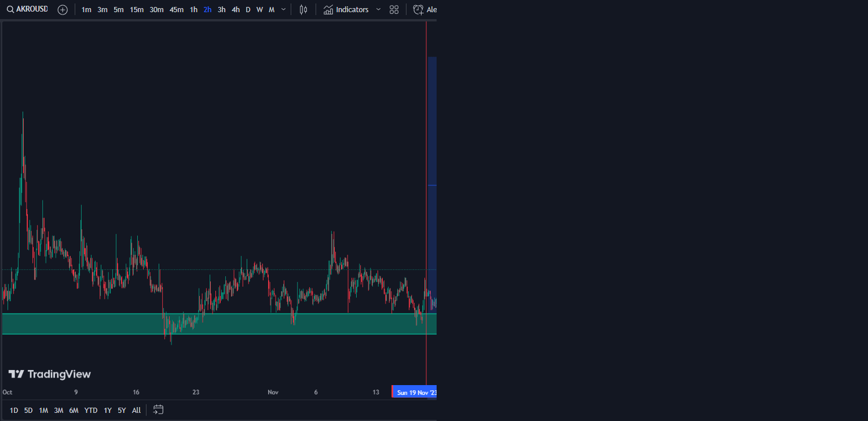Select the green support zone rectangle
868x421 pixels.
(219, 324)
